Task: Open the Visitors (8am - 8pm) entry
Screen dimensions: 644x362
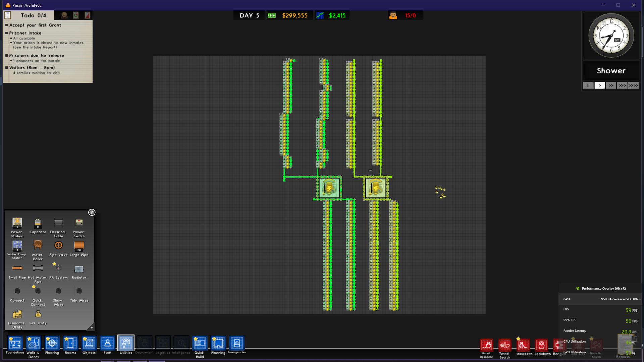Action: 32,67
